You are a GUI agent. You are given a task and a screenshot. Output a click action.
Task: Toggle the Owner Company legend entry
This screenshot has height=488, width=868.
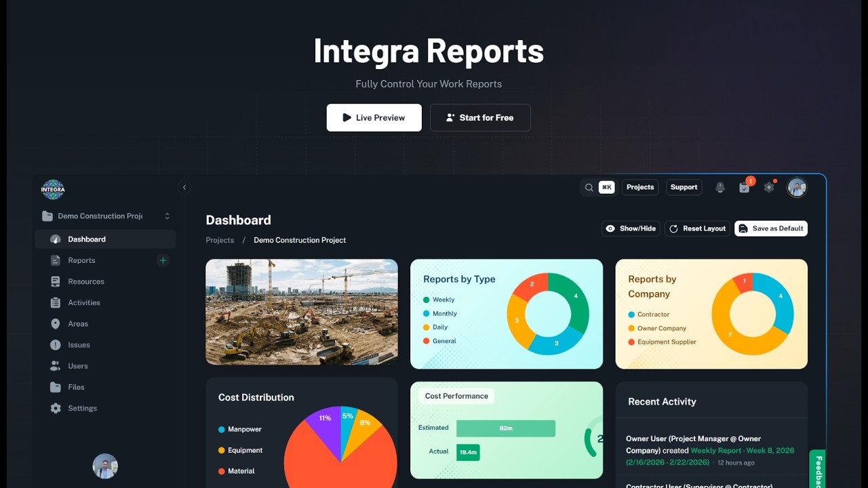657,328
